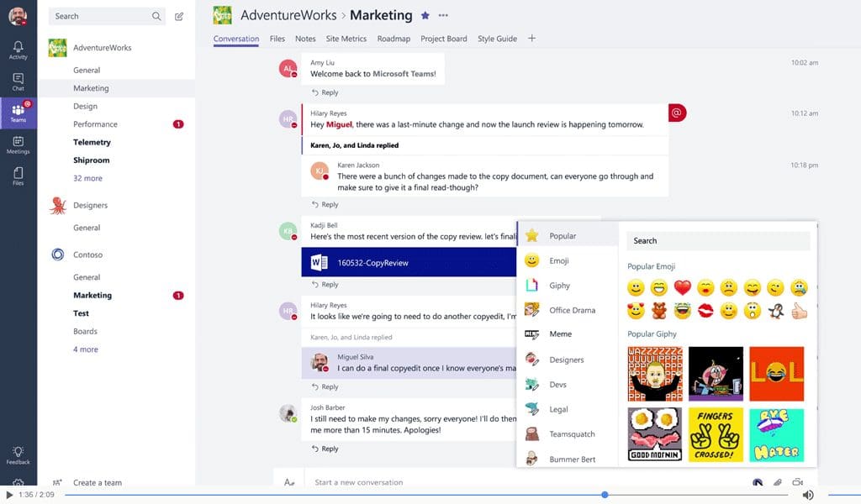Click the search magnifier icon
Image resolution: width=861 pixels, height=504 pixels.
156,17
